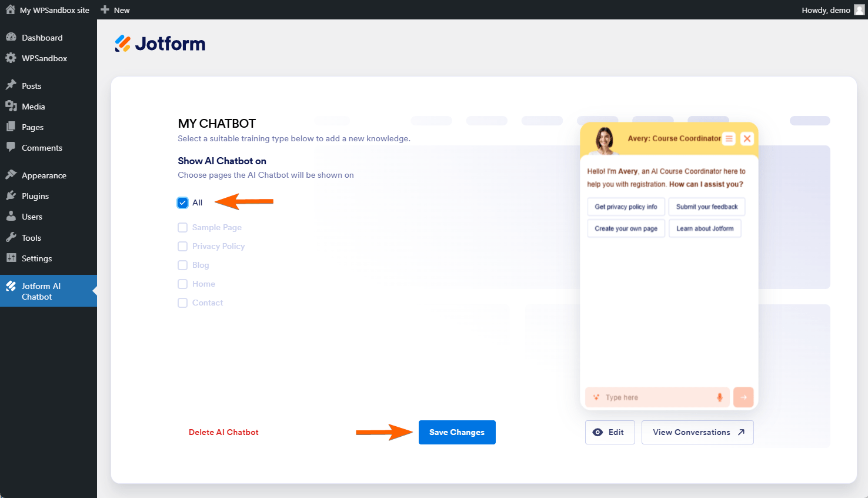Click the MY CHATBOT heading text
The height and width of the screenshot is (498, 868).
coord(217,124)
